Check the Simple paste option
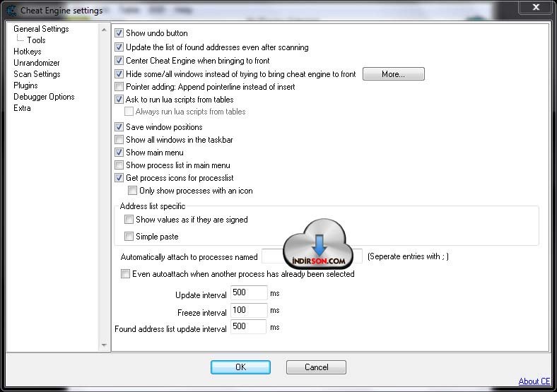The height and width of the screenshot is (392, 557). 129,236
